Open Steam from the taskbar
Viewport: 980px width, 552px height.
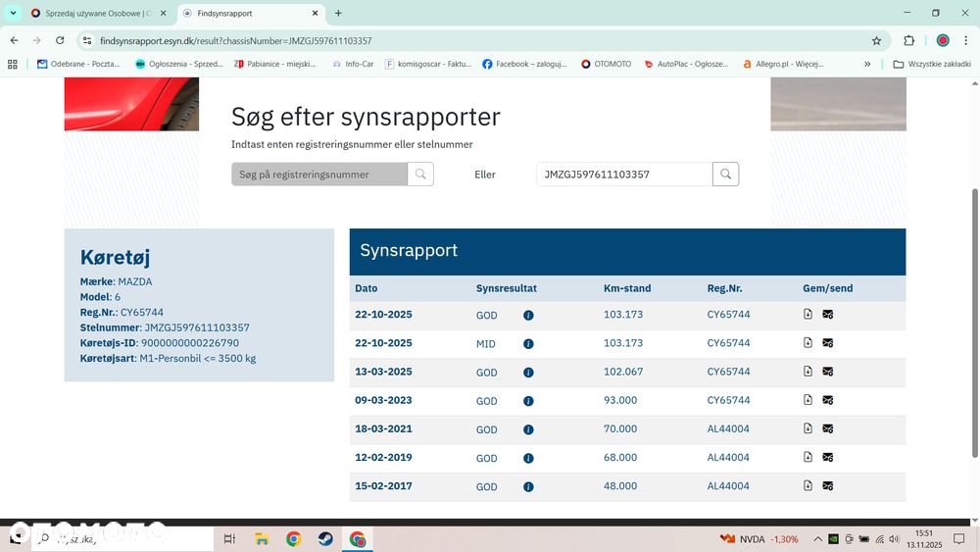tap(325, 539)
